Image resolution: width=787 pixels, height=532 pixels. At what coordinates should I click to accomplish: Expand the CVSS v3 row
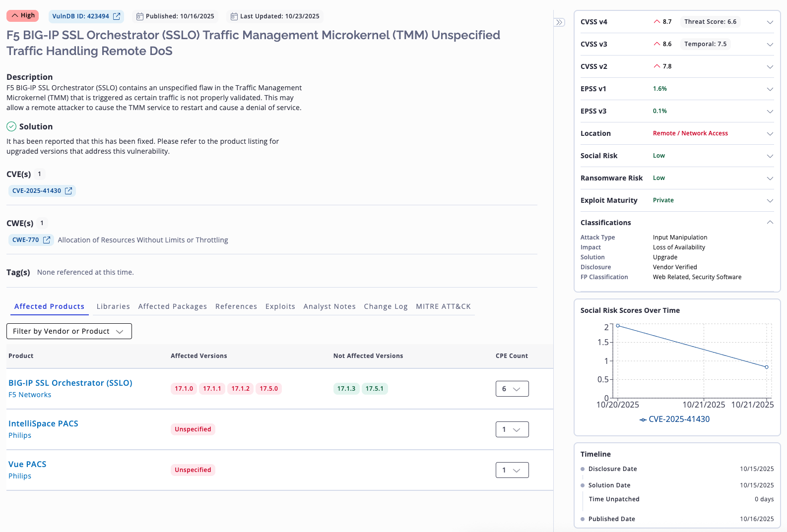point(770,44)
